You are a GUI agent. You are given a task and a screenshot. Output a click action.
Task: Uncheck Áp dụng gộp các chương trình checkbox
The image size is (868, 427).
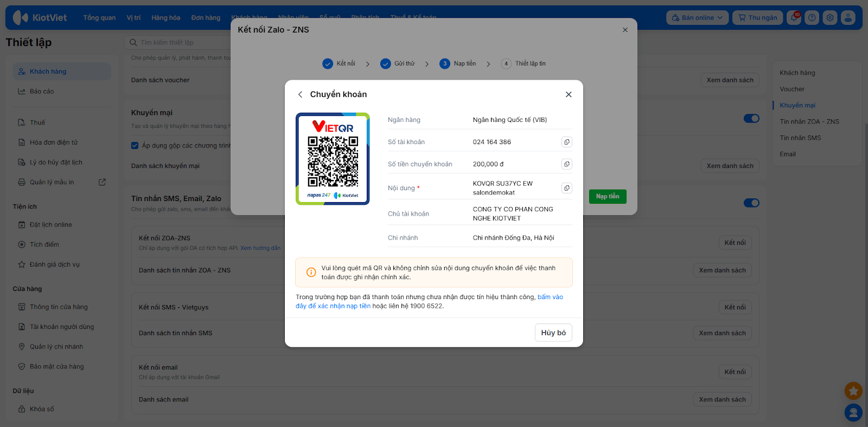pyautogui.click(x=135, y=145)
